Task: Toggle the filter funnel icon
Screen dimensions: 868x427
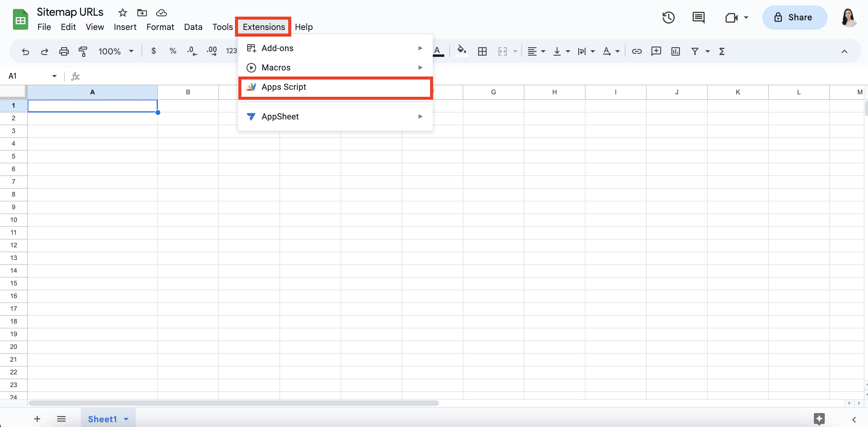Action: (695, 52)
